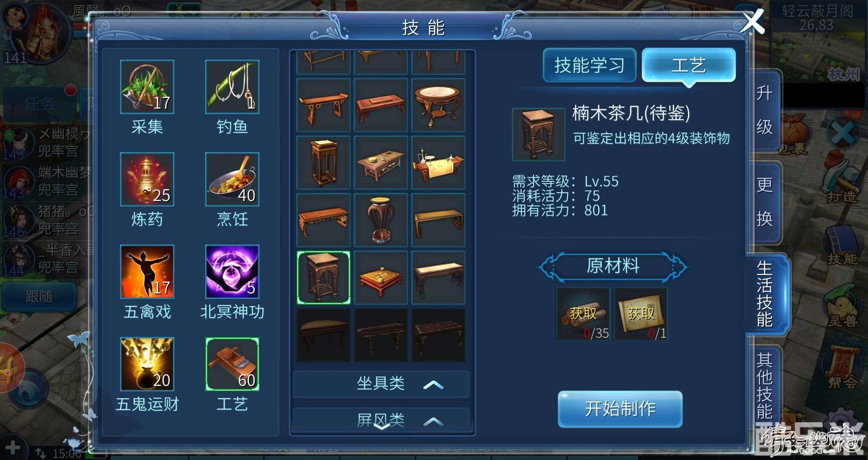868x460 pixels.
Task: Click the 开始制作 button
Action: (620, 409)
